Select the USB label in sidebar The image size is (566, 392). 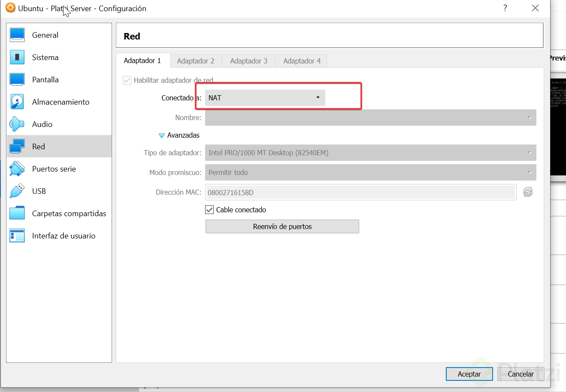point(39,191)
